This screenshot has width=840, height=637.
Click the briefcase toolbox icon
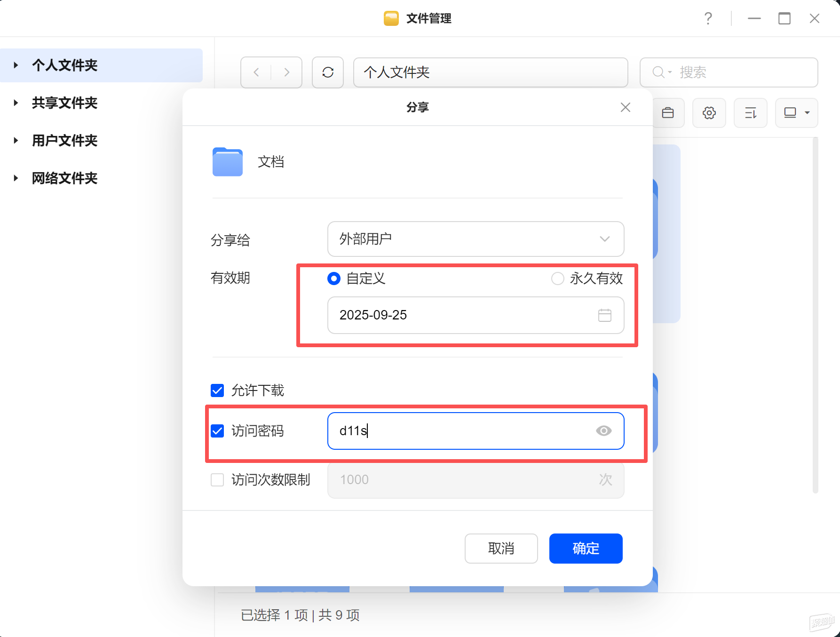coord(667,113)
